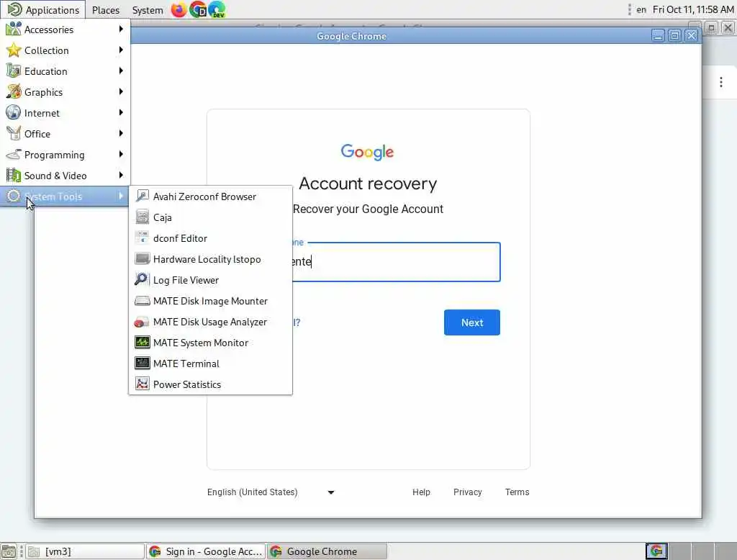This screenshot has height=560, width=737.
Task: Expand the Programming submenu arrow
Action: coord(121,154)
